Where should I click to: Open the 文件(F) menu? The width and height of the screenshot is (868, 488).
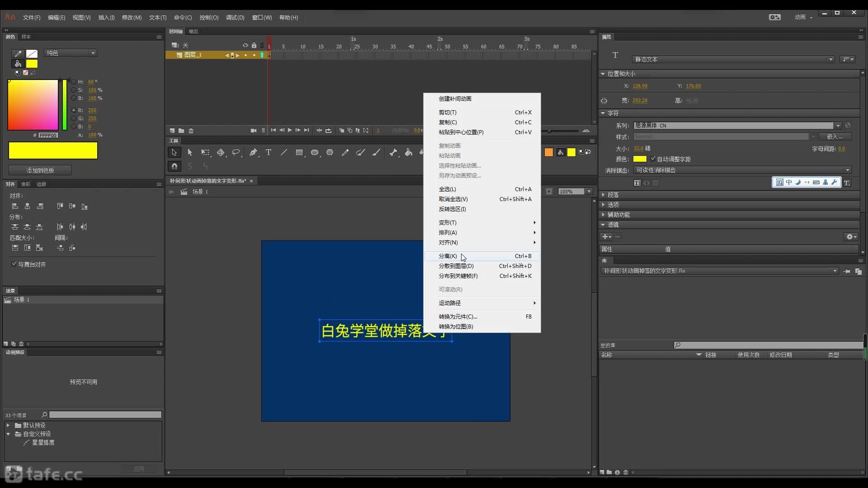[x=32, y=18]
